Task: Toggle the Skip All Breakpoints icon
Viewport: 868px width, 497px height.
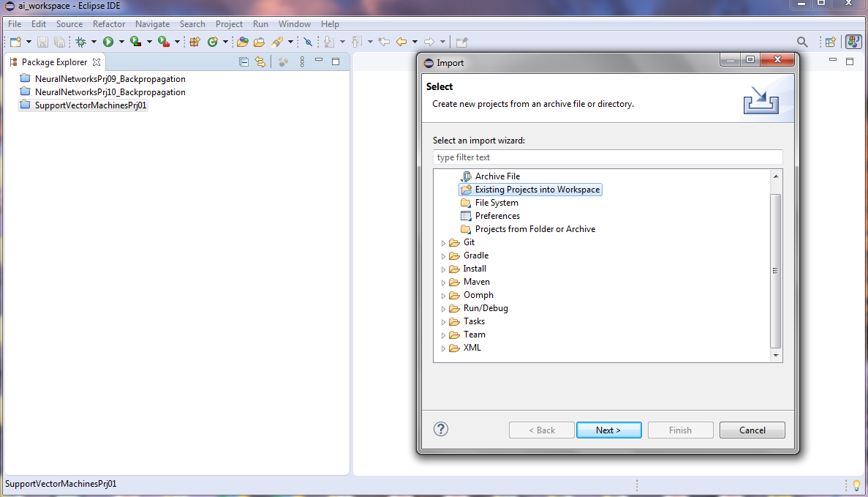Action: [309, 42]
